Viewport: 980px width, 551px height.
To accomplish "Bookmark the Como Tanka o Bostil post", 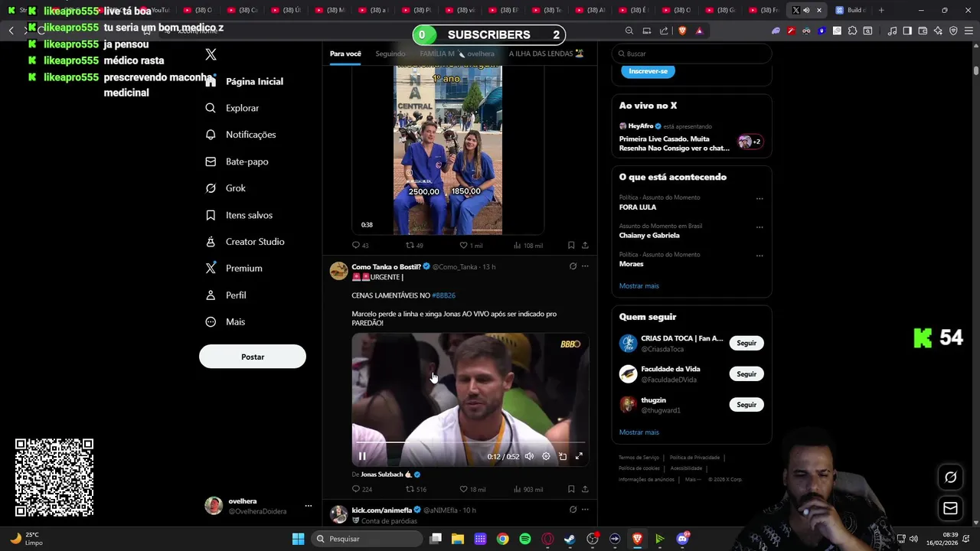I will pyautogui.click(x=571, y=489).
